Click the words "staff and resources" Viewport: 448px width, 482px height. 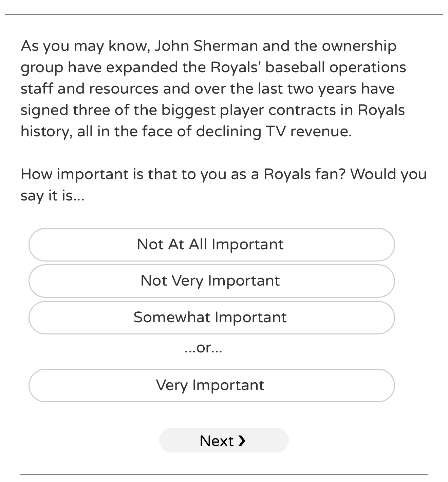pyautogui.click(x=89, y=89)
